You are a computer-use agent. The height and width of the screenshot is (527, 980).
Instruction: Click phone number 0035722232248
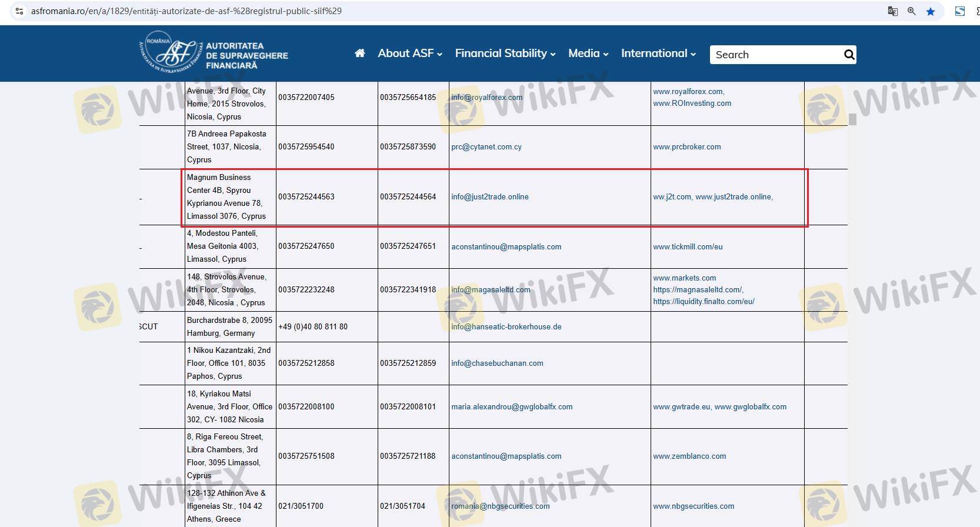tap(306, 290)
